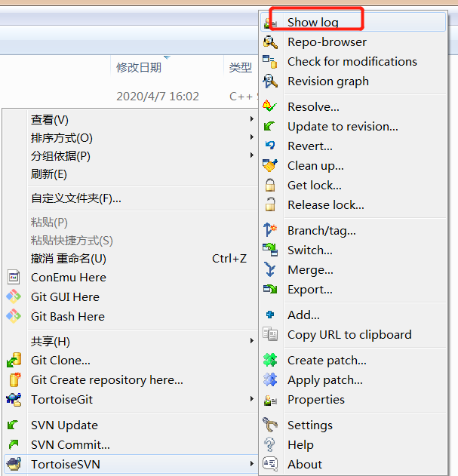Click the Check for modifications icon
The image size is (458, 476).
coord(270,62)
